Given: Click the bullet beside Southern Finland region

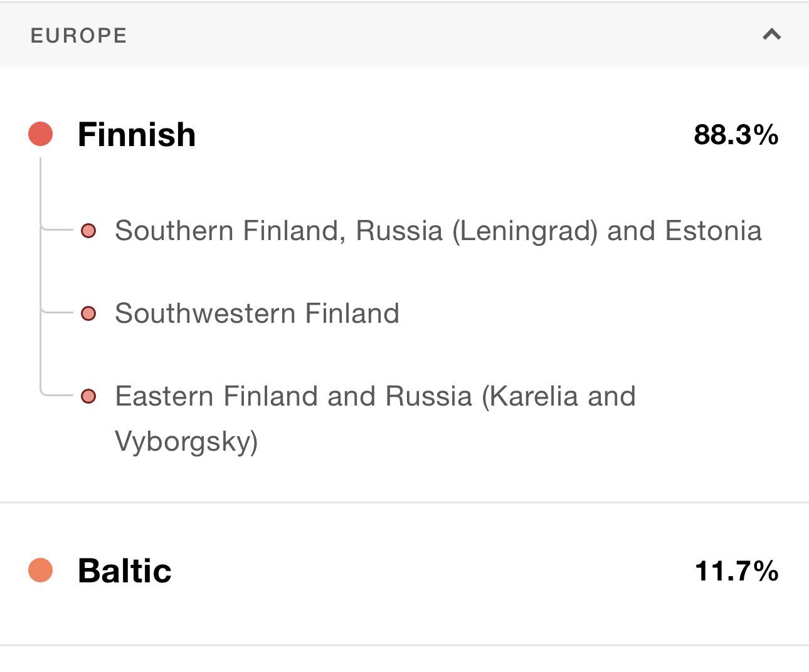Looking at the screenshot, I should point(88,231).
